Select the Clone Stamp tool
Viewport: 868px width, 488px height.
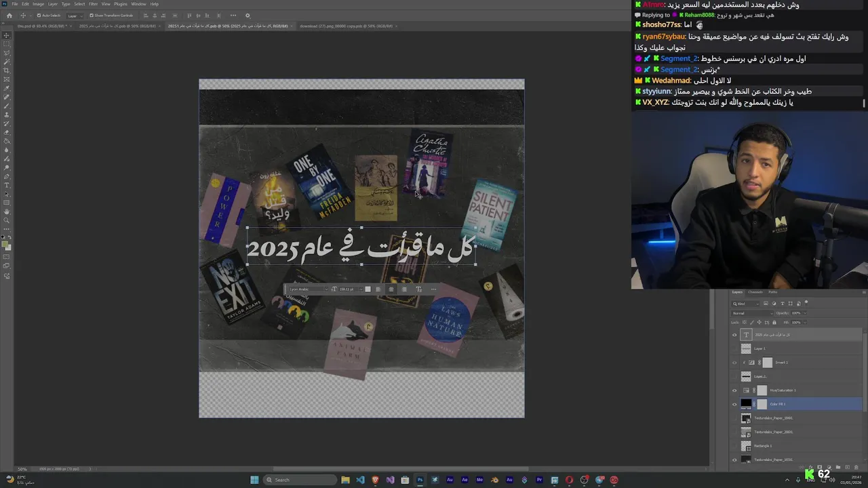click(x=6, y=115)
